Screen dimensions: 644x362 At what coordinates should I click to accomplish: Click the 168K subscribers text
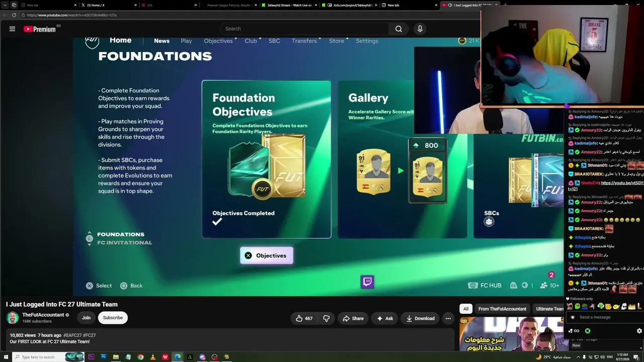(37, 321)
